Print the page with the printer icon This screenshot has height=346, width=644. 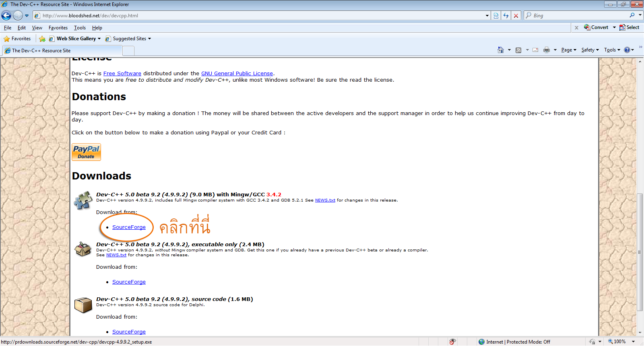[x=546, y=50]
